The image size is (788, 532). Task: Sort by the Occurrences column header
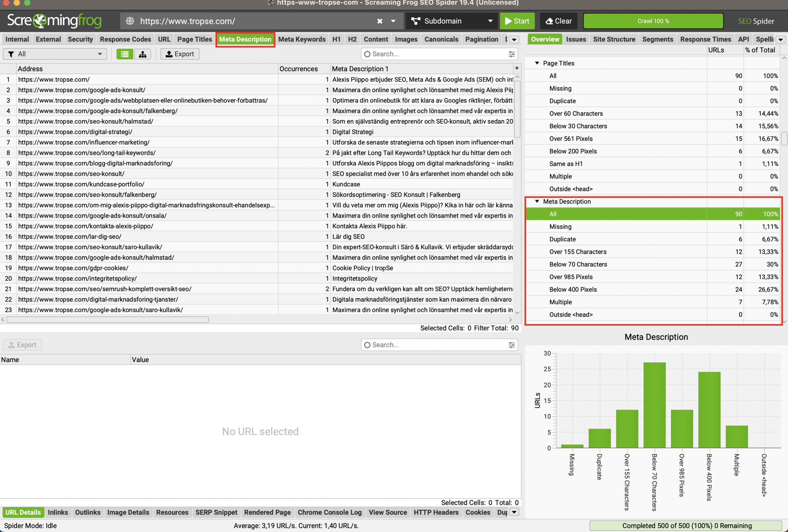(304, 68)
